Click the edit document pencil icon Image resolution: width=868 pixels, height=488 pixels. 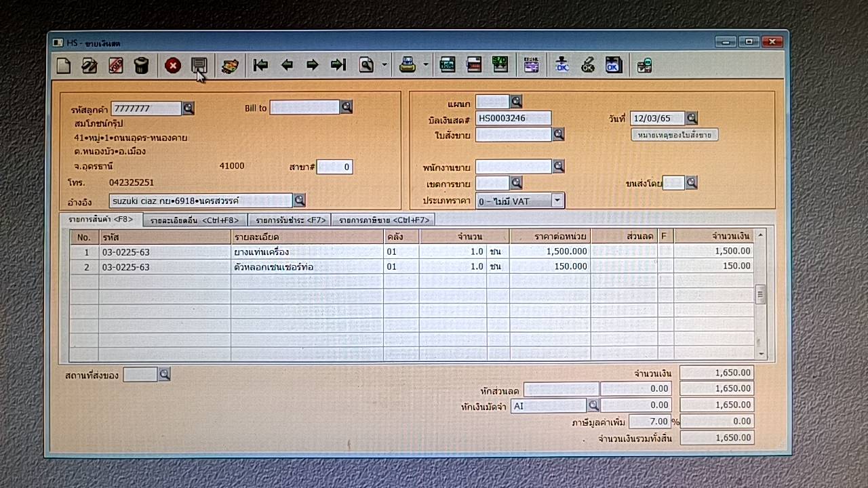pos(90,66)
